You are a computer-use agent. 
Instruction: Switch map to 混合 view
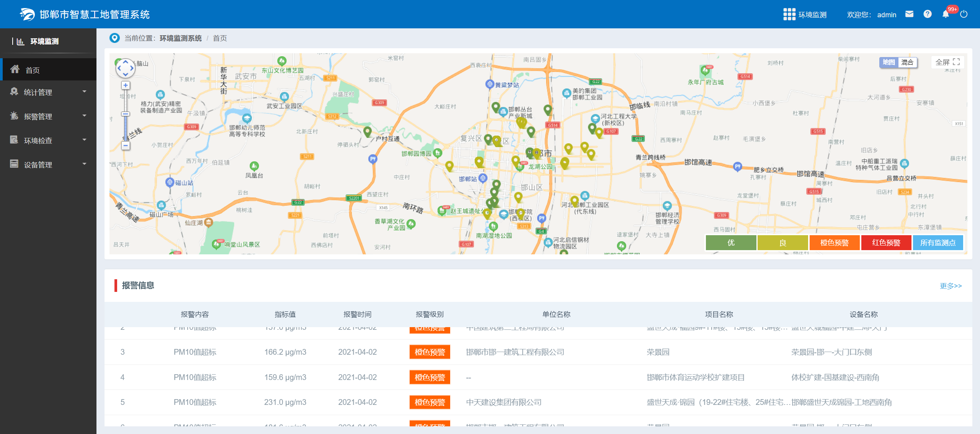point(907,62)
